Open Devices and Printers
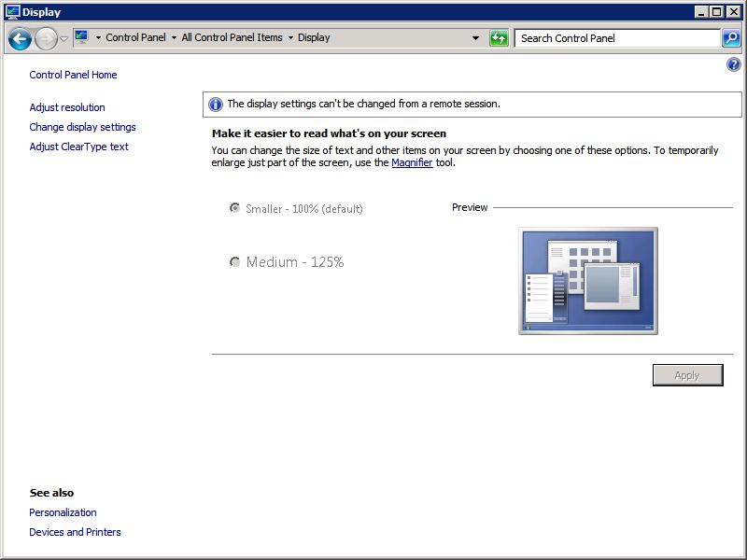 point(75,532)
